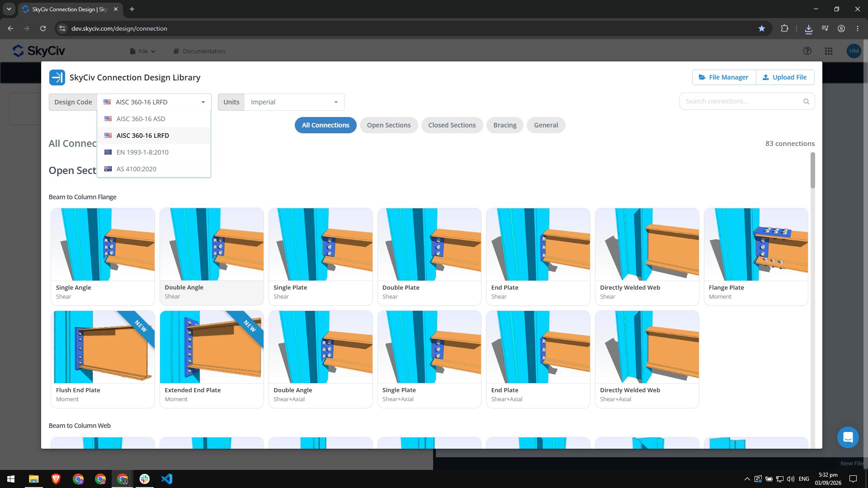868x488 pixels.
Task: Click the ENG language indicator
Action: click(804, 479)
